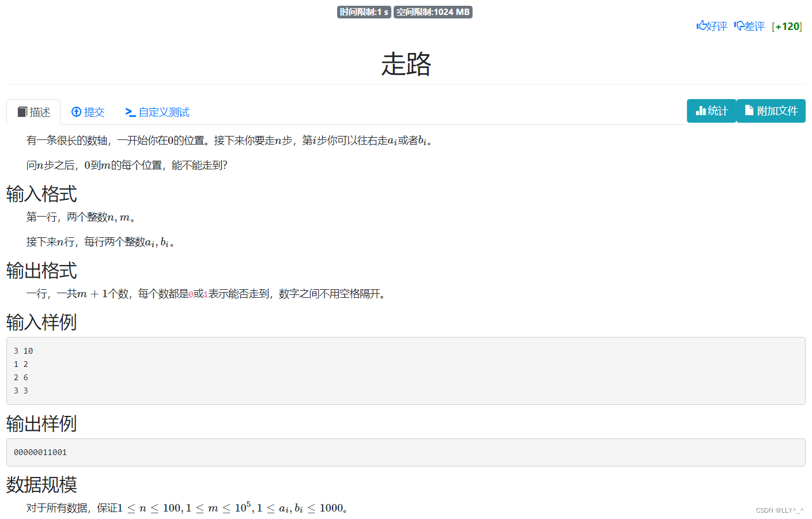
Task: Click sample input line '2 6'
Action: click(x=21, y=377)
